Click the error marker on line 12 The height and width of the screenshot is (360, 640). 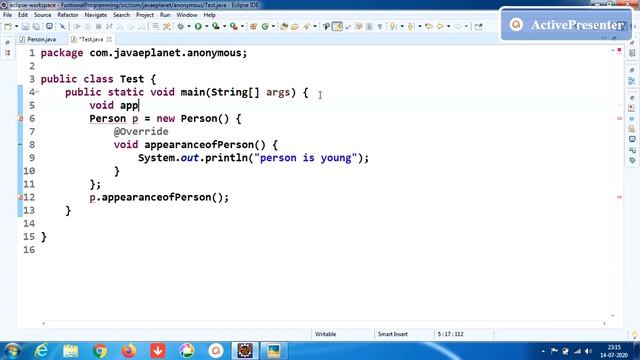[20, 198]
